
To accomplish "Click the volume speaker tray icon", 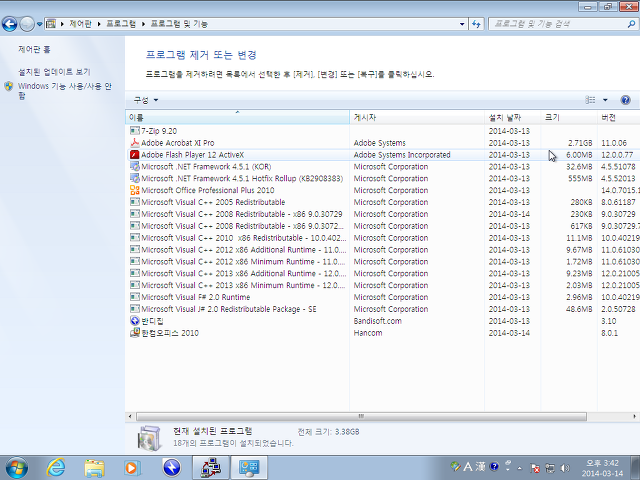I will (566, 468).
